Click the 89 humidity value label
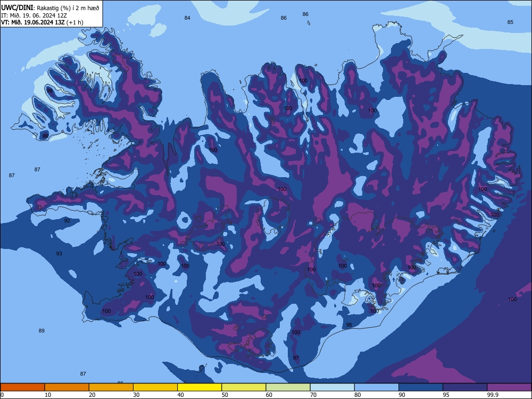Viewport: 532px width, 399px height. [x=41, y=330]
